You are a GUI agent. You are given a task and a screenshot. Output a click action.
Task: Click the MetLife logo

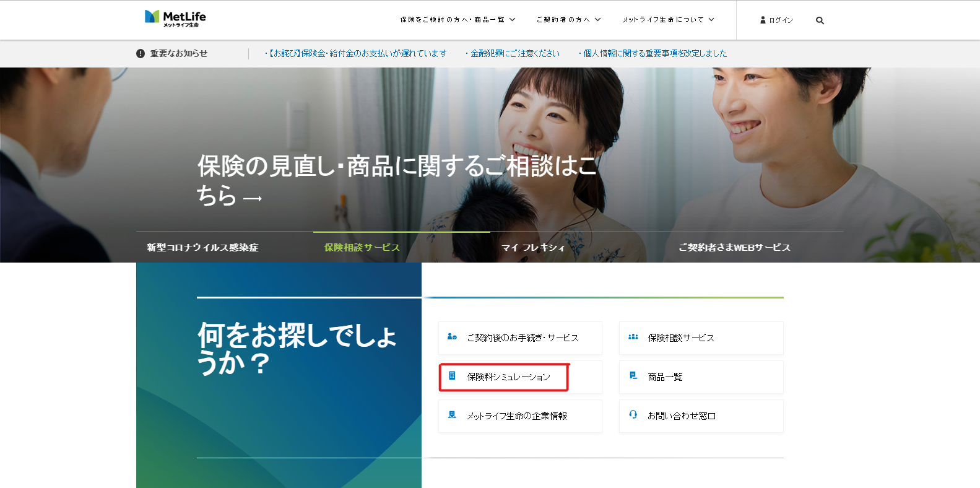175,19
